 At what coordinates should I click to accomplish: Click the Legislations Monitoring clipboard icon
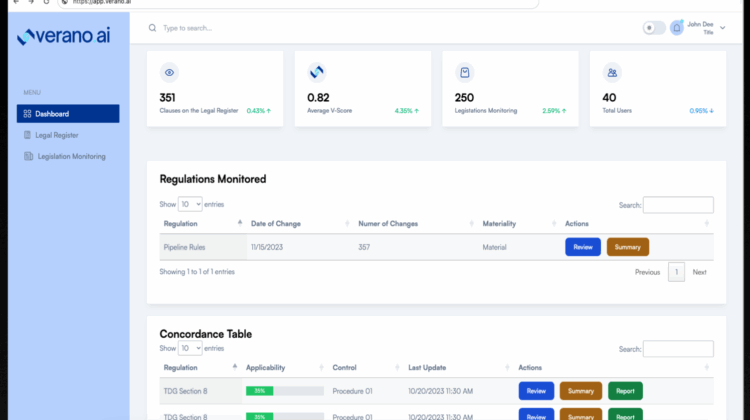[x=464, y=73]
